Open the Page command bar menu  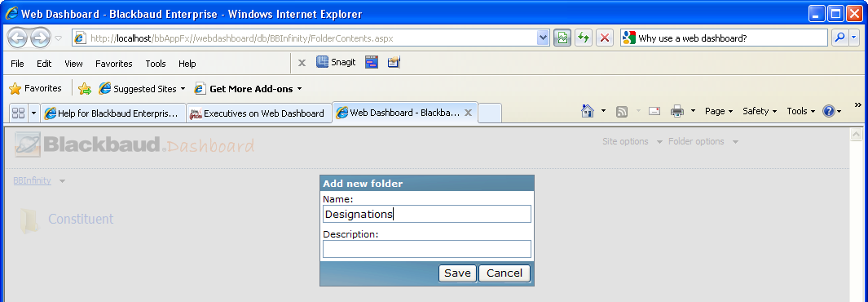tap(719, 111)
